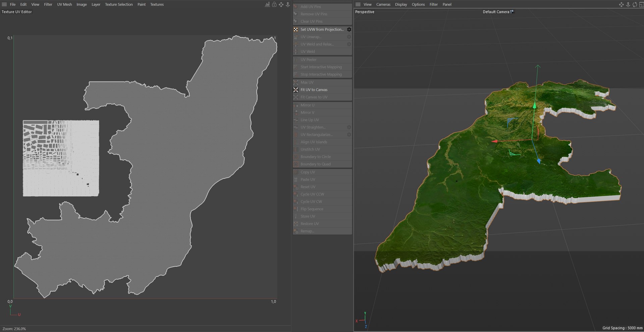Click the Remap command
The height and width of the screenshot is (332, 644).
[x=322, y=231]
